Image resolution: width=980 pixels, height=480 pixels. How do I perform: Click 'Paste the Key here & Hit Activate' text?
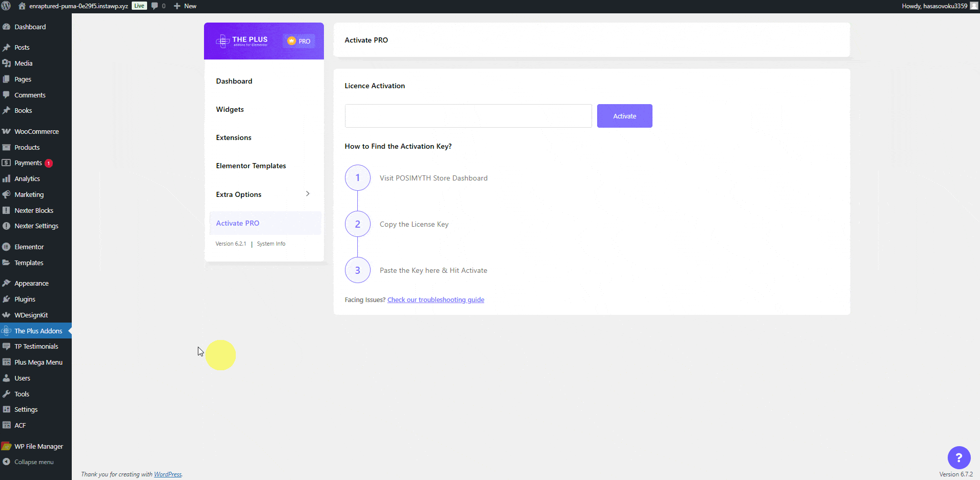point(434,270)
